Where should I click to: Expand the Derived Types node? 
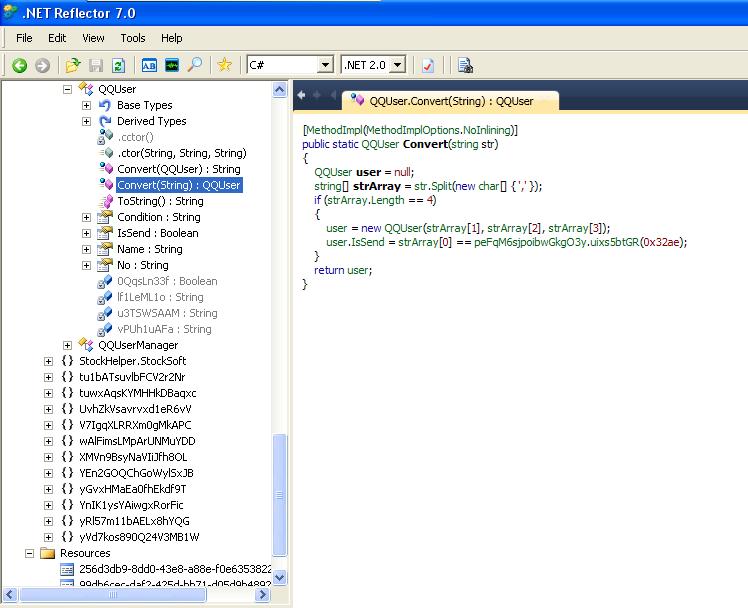[x=86, y=121]
